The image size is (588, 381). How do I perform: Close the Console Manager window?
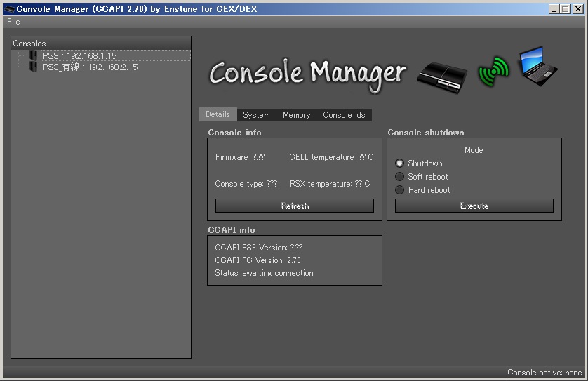point(578,9)
